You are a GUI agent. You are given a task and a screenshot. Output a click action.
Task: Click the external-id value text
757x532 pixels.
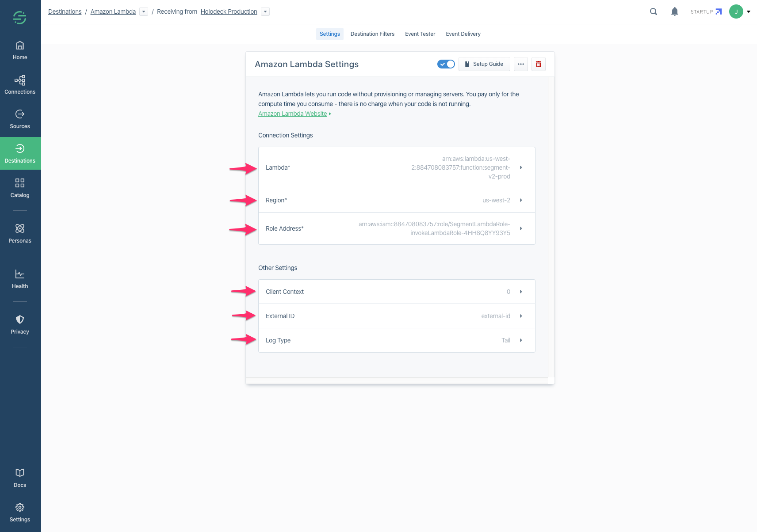point(496,316)
